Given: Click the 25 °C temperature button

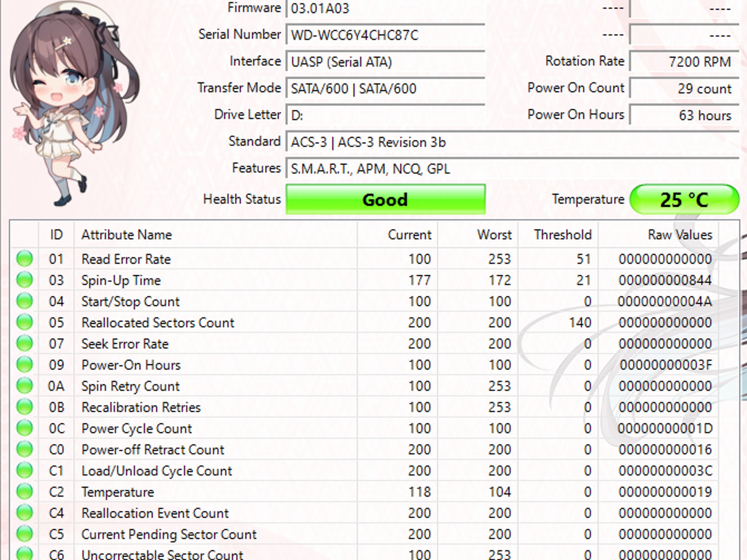Looking at the screenshot, I should point(685,199).
